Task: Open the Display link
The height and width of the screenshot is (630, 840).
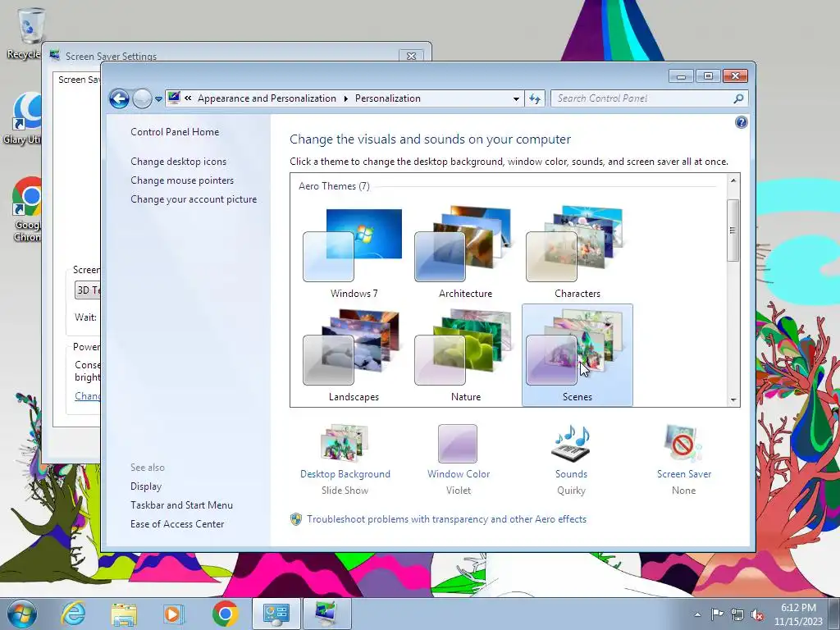Action: coord(146,486)
